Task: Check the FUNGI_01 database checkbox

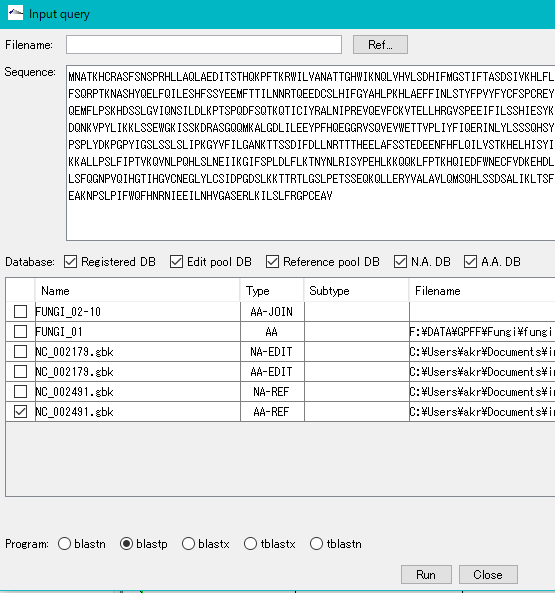Action: pyautogui.click(x=20, y=332)
